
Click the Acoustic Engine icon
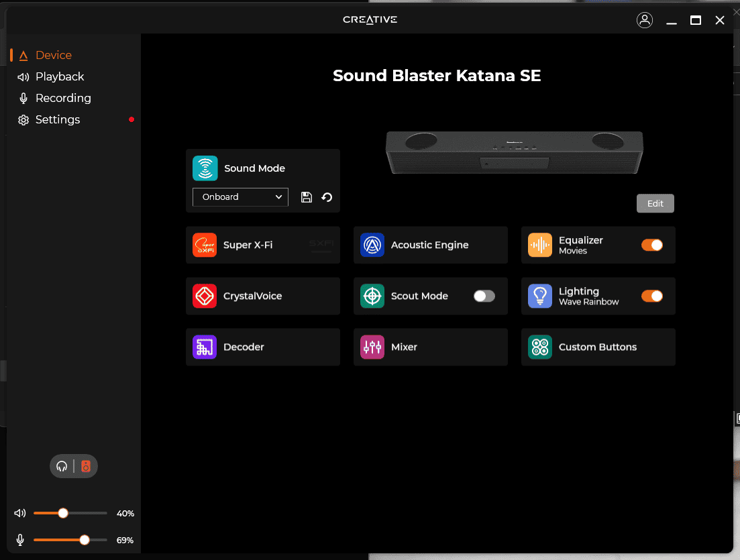click(372, 245)
